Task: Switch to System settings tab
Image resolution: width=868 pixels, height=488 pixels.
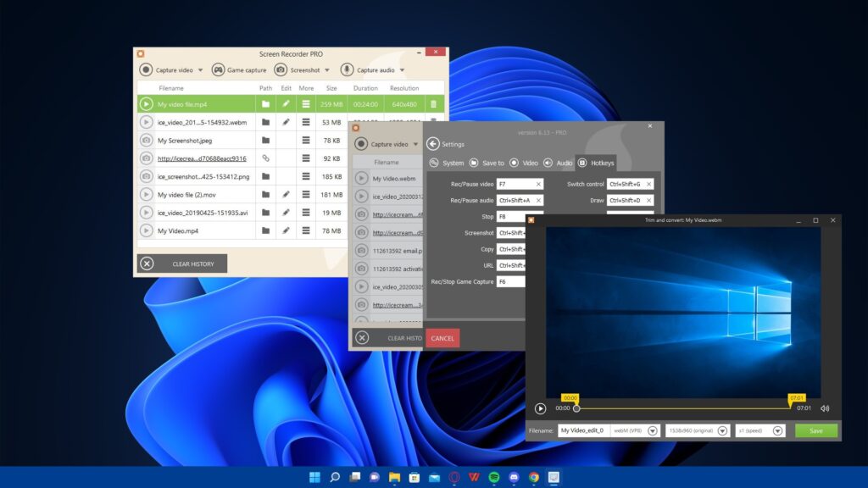Action: (447, 163)
